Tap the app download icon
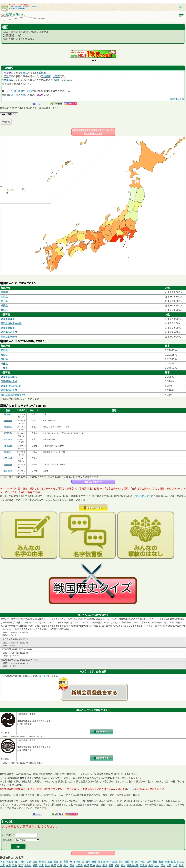Image resolution: width=186 pixels, height=868 pixels. (181, 6)
